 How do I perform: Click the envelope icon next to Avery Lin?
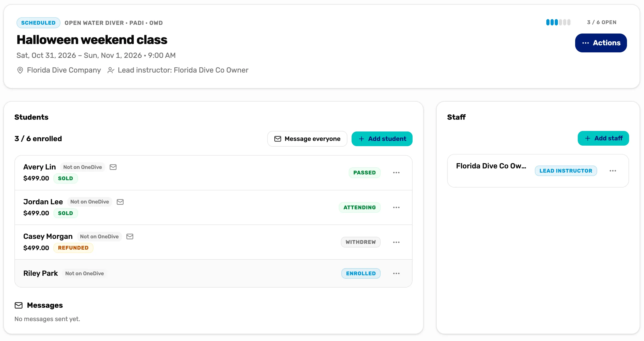113,167
